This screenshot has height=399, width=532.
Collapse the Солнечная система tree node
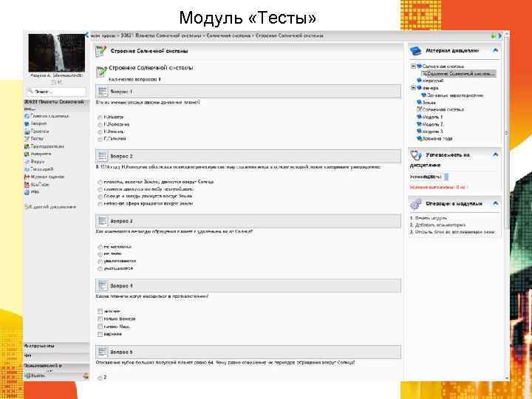[413, 66]
